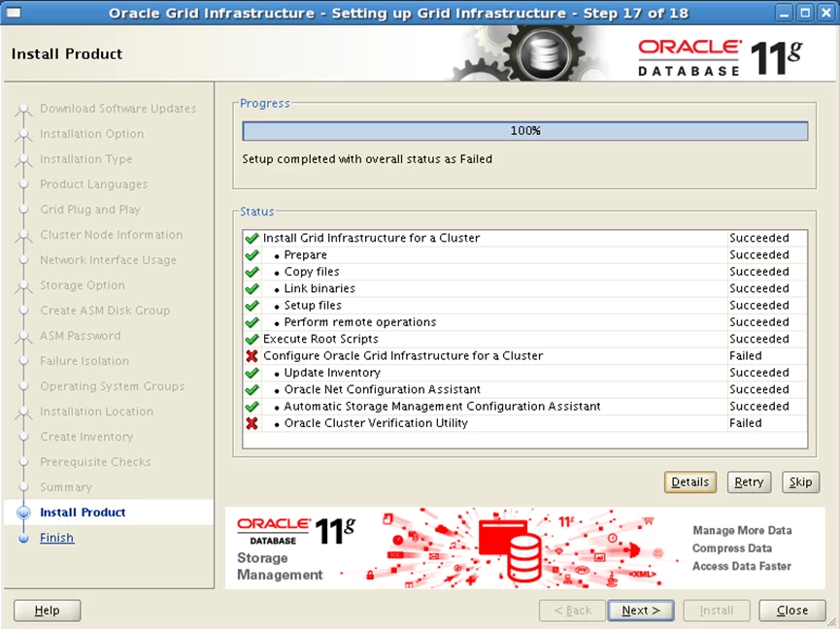Viewport: 840px width, 629px height.
Task: Click the green check beside Execute Root Scripts
Action: [252, 340]
